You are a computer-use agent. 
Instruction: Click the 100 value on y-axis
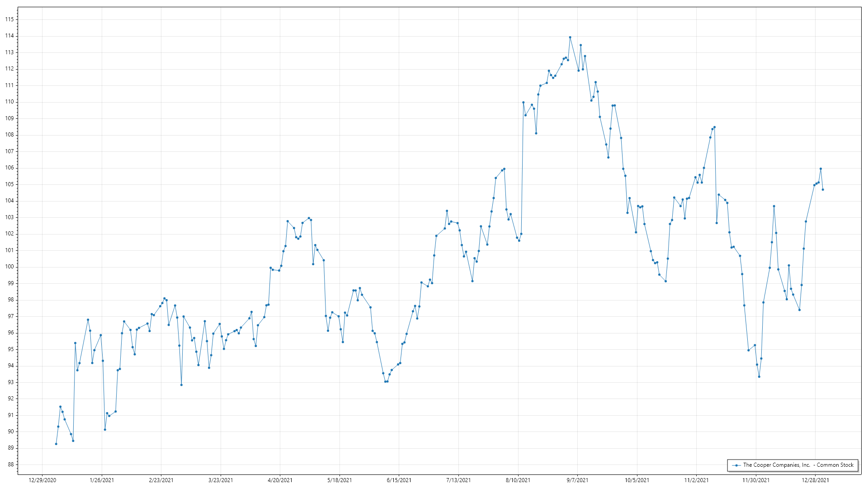[9, 267]
